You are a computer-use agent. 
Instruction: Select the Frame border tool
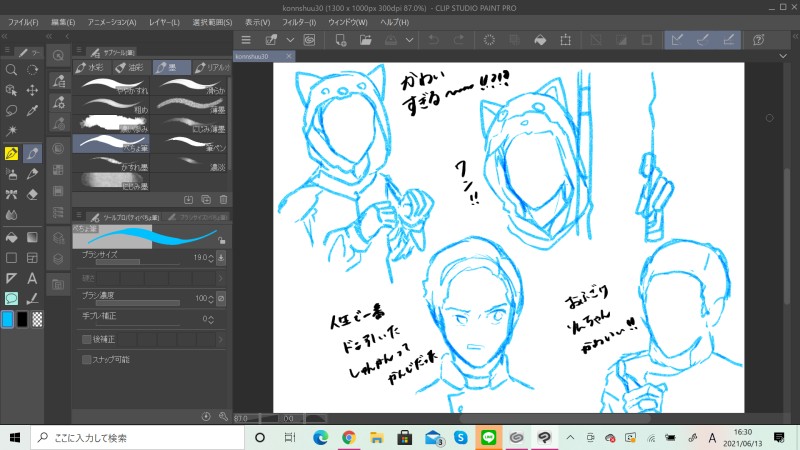[32, 258]
